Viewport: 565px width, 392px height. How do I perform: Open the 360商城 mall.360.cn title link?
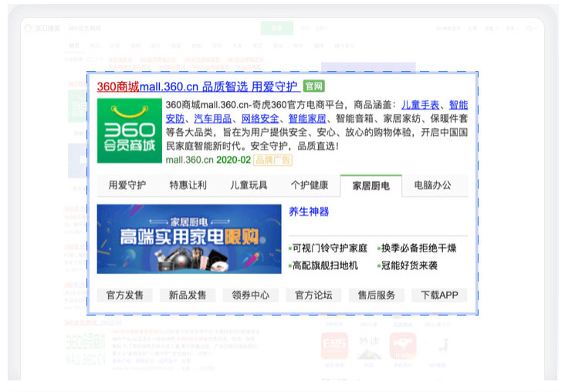click(197, 86)
